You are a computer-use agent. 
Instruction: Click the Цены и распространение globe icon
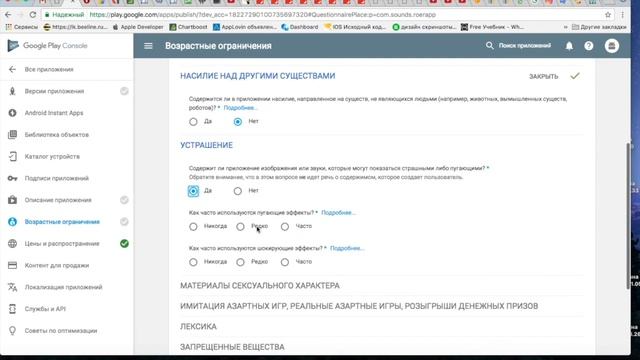pyautogui.click(x=12, y=244)
